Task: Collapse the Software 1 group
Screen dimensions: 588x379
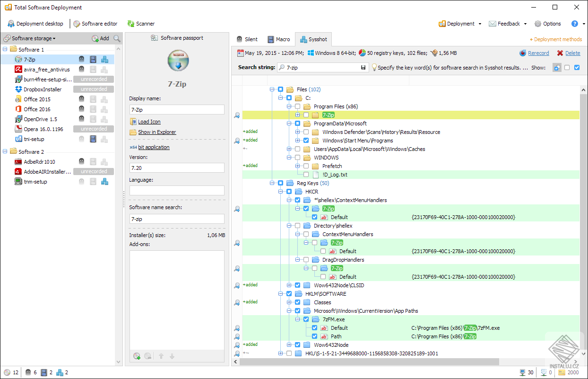Action: point(5,49)
